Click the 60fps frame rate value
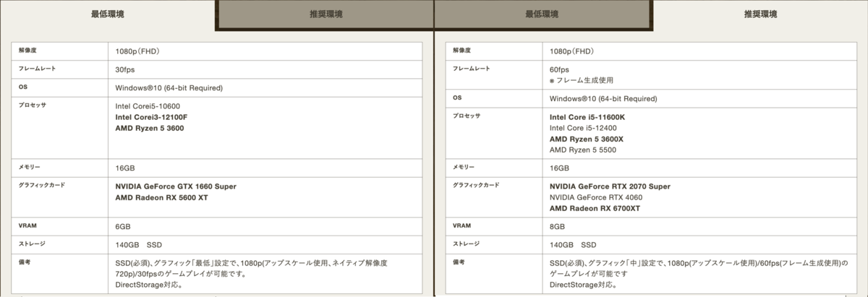The height and width of the screenshot is (297, 868). (559, 69)
